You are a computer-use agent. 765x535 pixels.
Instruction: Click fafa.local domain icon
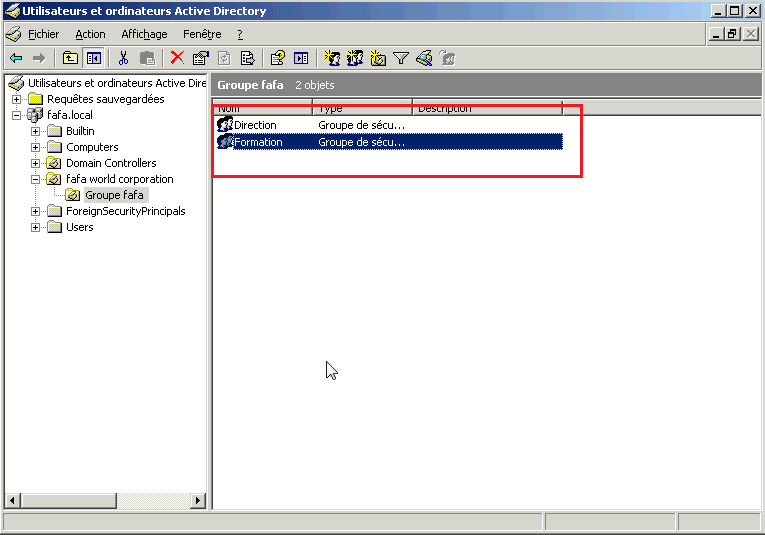(35, 115)
